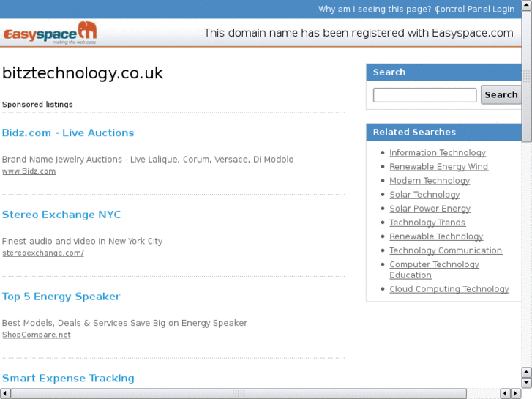Image resolution: width=532 pixels, height=399 pixels.
Task: Open the Control Panel Login link
Action: [x=475, y=10]
